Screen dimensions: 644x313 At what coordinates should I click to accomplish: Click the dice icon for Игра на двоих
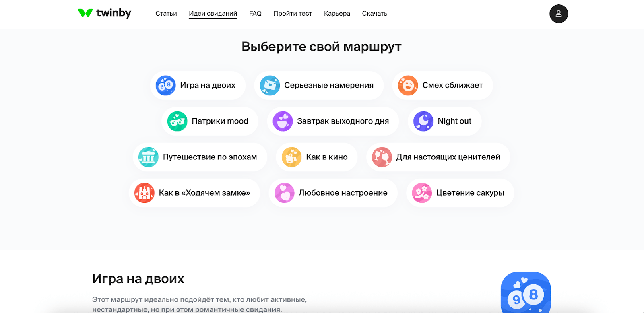point(165,85)
